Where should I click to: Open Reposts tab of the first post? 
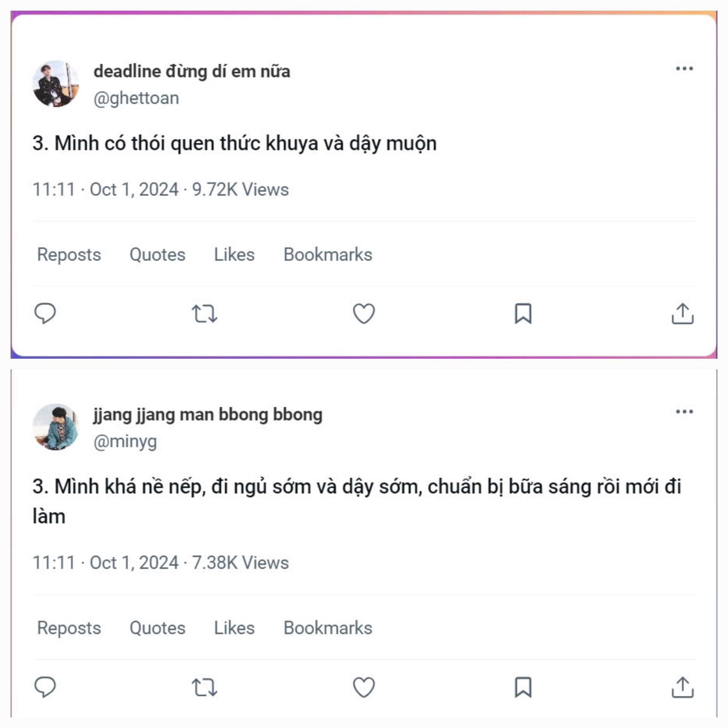pos(69,254)
